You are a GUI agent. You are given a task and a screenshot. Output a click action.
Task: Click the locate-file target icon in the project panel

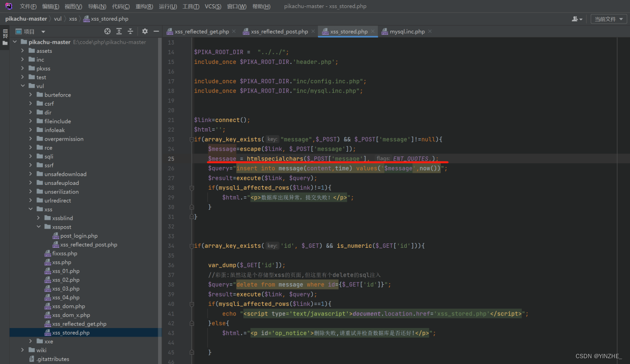click(x=108, y=31)
